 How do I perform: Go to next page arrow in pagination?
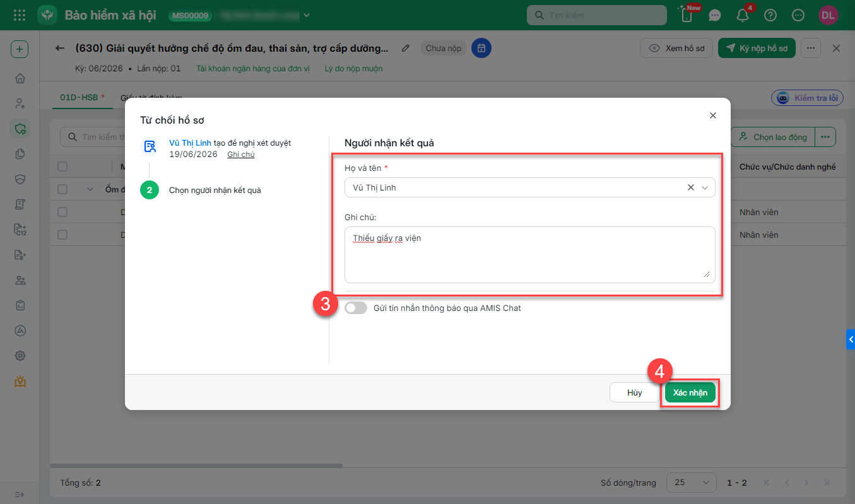coord(807,483)
